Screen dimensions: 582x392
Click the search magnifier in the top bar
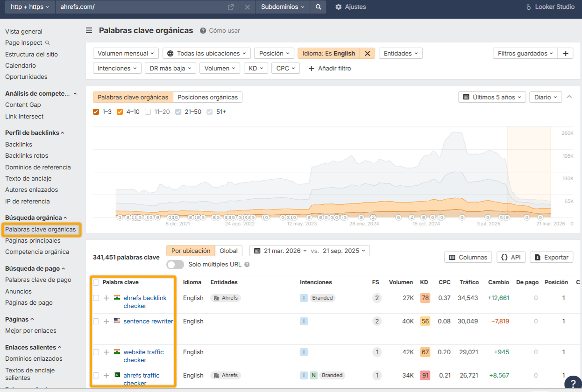[318, 7]
